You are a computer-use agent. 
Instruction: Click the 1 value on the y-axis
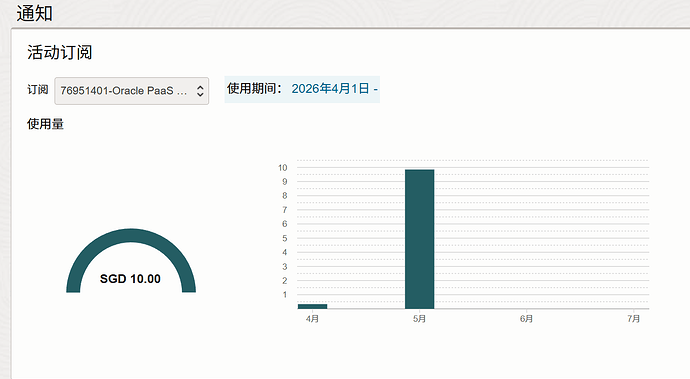[285, 294]
